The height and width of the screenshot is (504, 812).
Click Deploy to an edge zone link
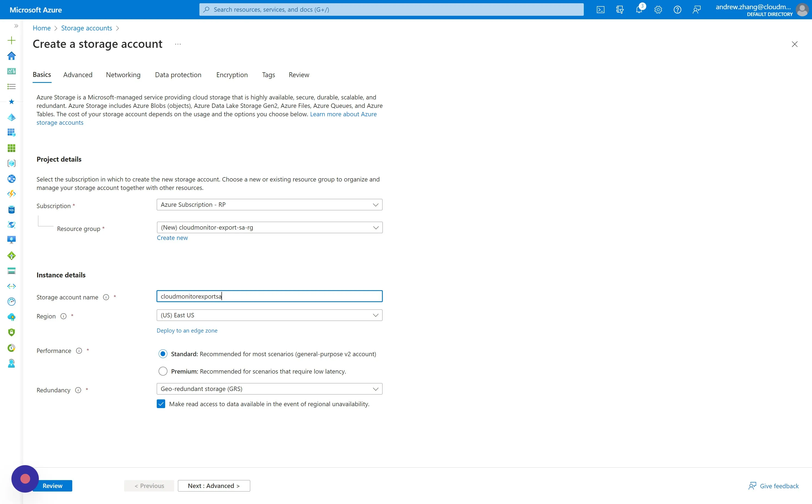[x=187, y=330]
